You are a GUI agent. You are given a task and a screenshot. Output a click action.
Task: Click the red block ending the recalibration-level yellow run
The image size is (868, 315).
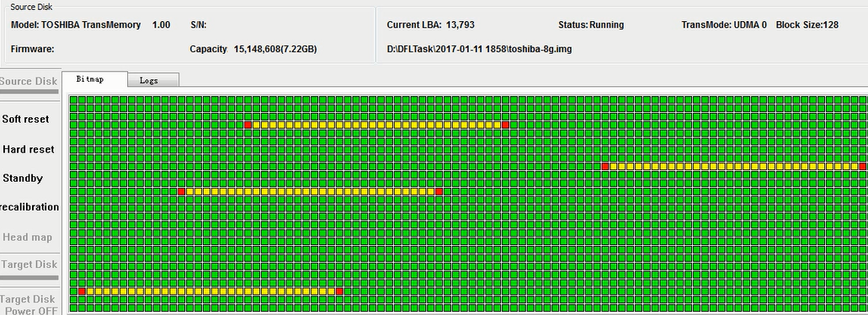click(439, 191)
